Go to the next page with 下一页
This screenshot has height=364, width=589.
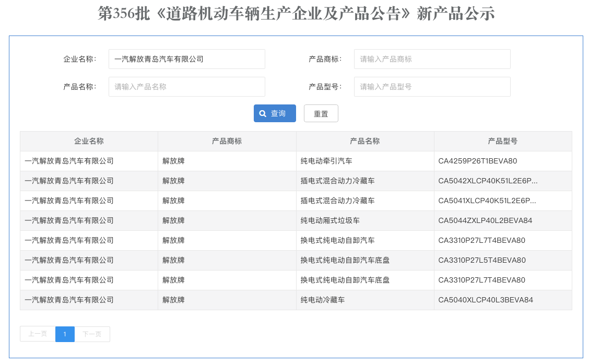pos(92,334)
